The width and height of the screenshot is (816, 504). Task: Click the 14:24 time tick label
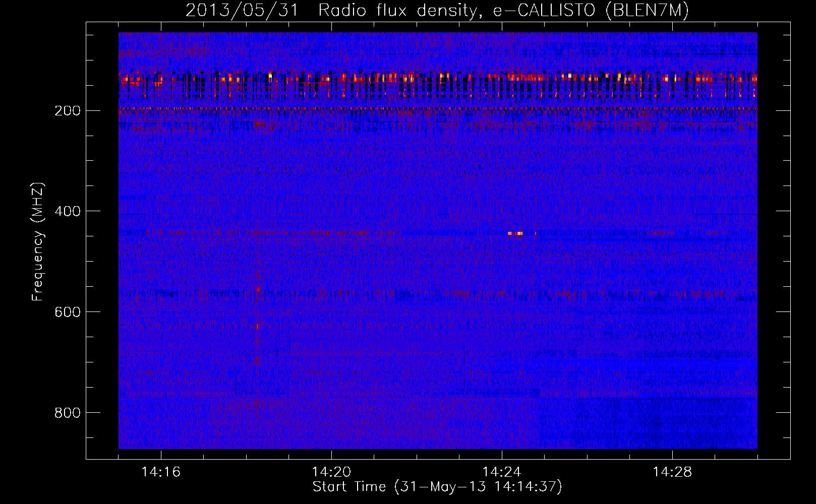click(x=502, y=472)
